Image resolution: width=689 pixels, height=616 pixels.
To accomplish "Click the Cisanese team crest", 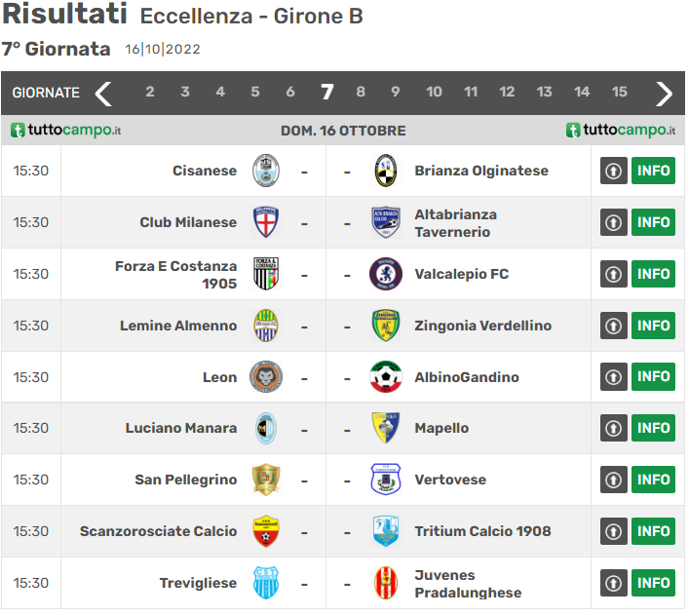I will tap(266, 171).
